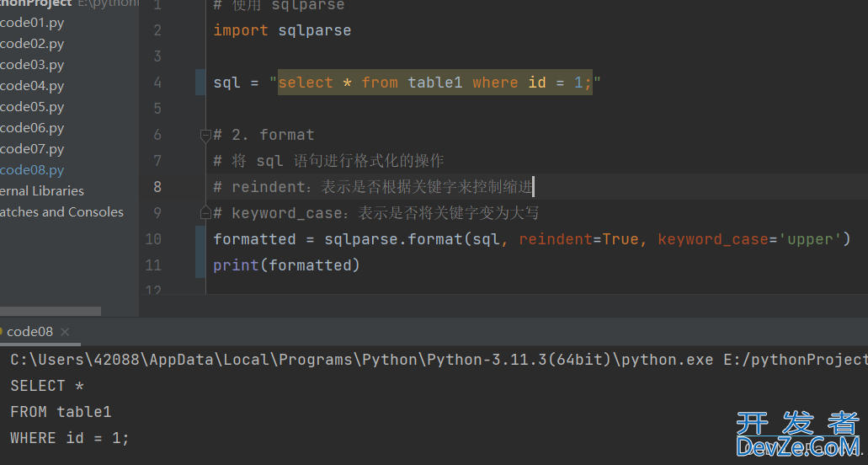Screen dimensions: 868x465
Task: Click the '# 2. format' comment
Action: (x=264, y=135)
